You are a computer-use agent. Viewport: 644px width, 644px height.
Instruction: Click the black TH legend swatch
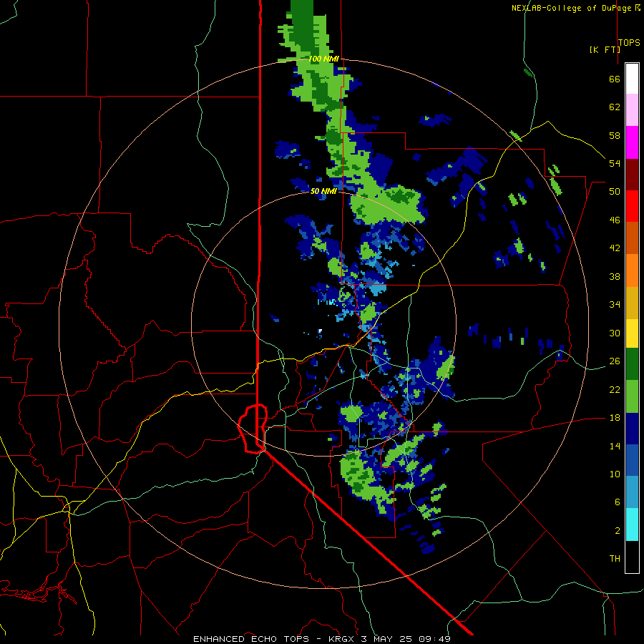(x=632, y=557)
